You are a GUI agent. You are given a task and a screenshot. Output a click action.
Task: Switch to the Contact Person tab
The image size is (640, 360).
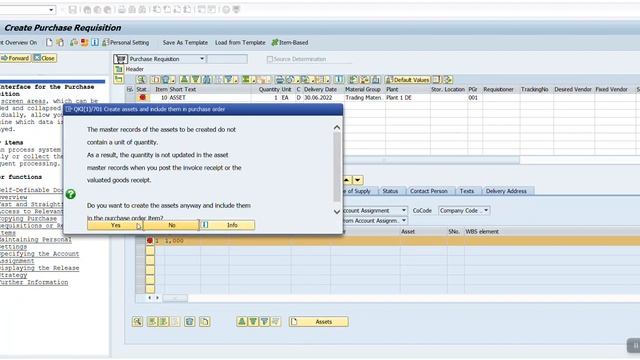(429, 191)
